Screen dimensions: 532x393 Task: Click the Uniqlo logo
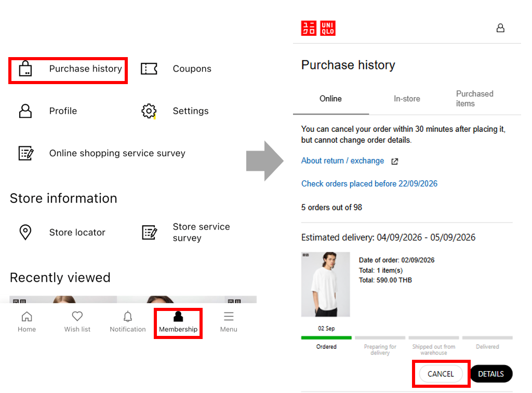click(318, 28)
